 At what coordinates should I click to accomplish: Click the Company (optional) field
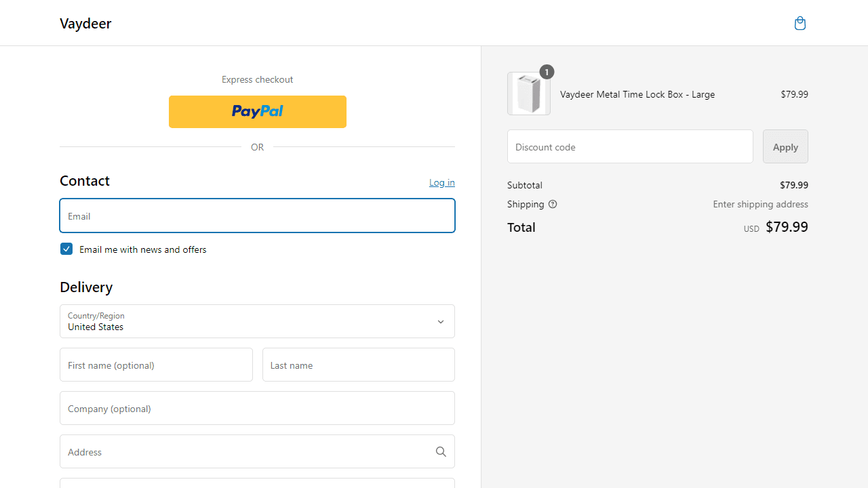click(257, 408)
